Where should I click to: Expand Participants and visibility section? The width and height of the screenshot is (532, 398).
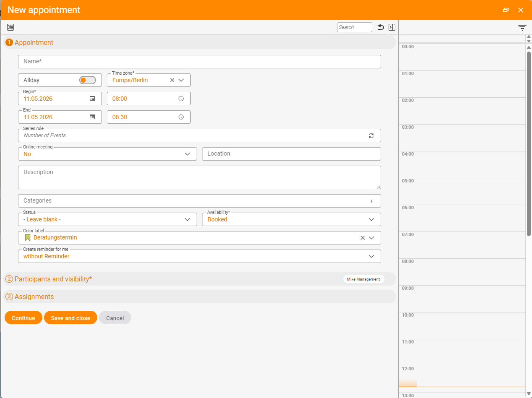200,279
